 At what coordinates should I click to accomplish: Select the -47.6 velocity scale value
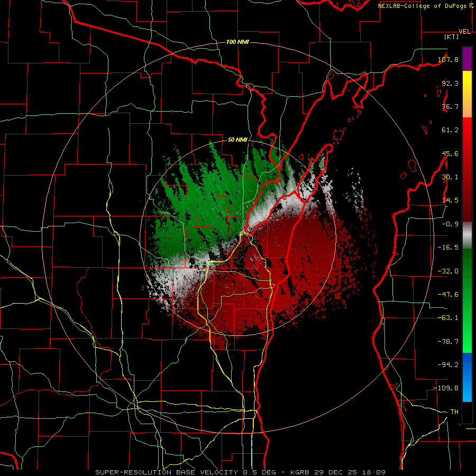point(448,295)
